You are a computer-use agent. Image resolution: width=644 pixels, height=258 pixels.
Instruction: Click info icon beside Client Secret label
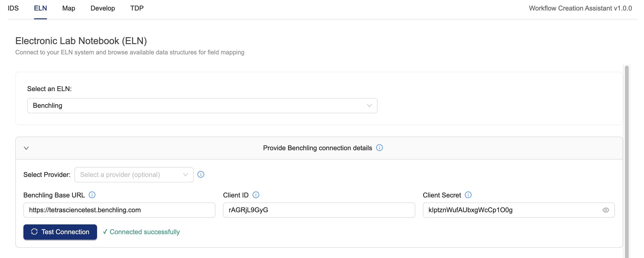click(x=468, y=195)
